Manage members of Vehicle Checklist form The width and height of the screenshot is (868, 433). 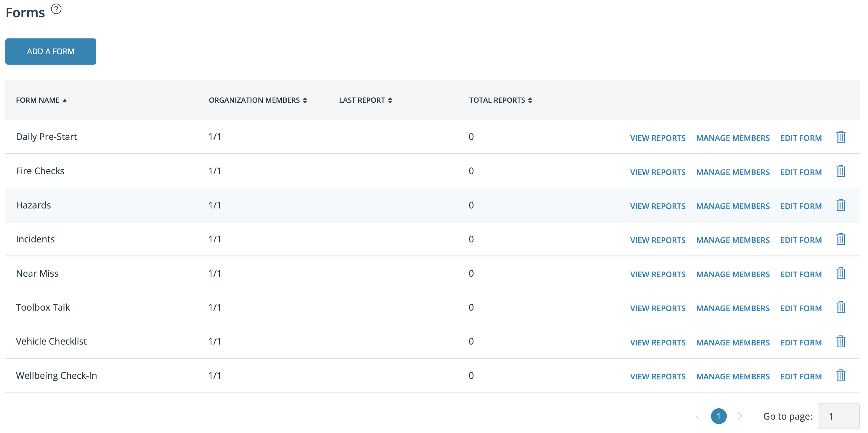[x=733, y=343]
